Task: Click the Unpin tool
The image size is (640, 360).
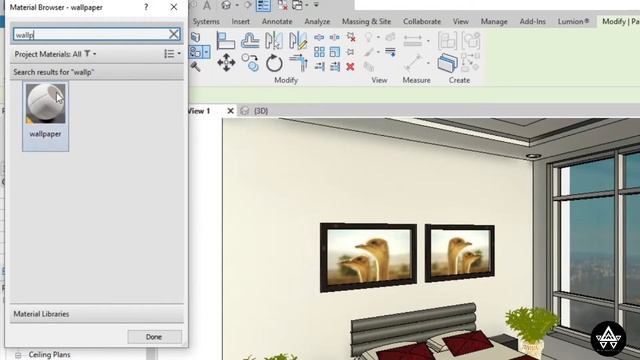Action: 351,38
